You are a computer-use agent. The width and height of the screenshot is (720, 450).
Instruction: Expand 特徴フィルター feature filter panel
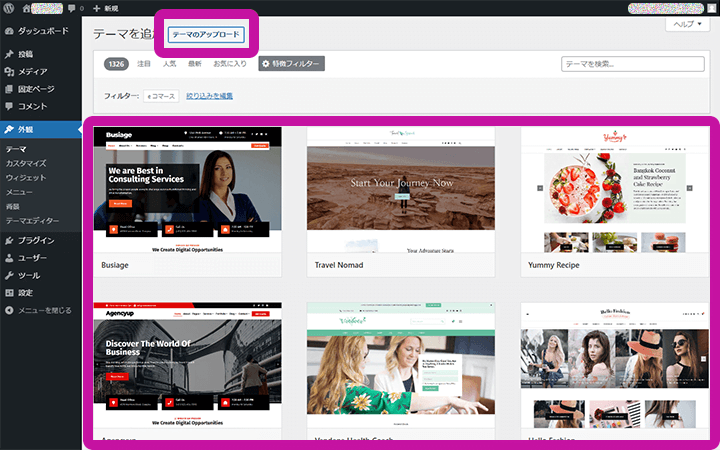(x=292, y=64)
